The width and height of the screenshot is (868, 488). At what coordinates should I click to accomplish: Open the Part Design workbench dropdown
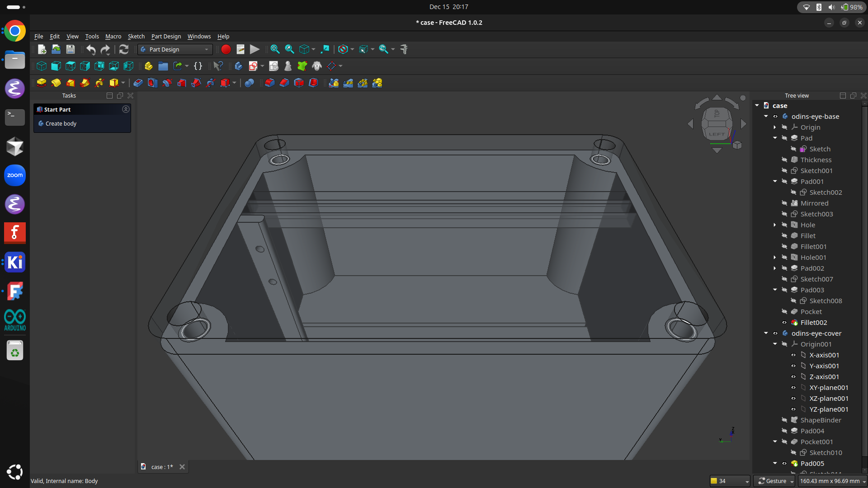[x=175, y=49]
